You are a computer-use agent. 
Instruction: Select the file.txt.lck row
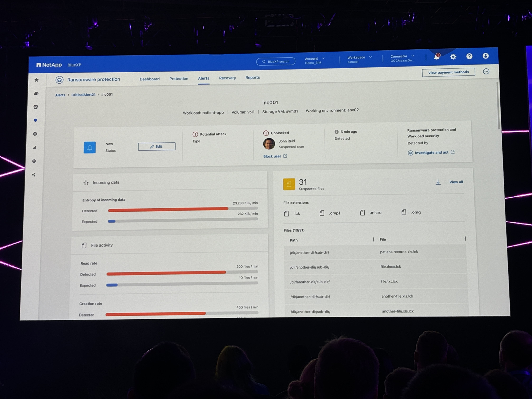click(x=376, y=282)
